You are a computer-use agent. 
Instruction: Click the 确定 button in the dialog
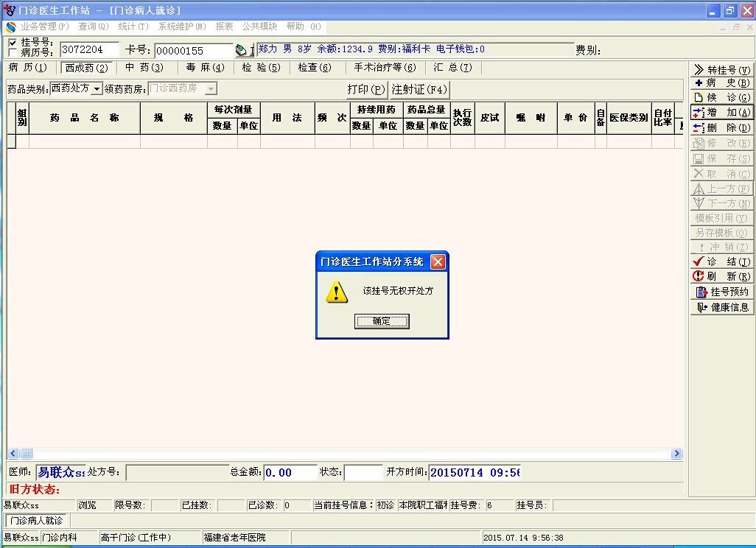point(382,321)
